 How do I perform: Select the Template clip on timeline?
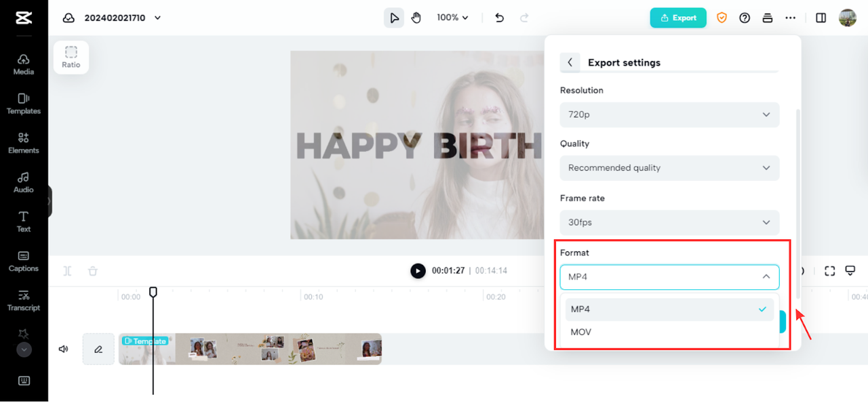point(250,349)
